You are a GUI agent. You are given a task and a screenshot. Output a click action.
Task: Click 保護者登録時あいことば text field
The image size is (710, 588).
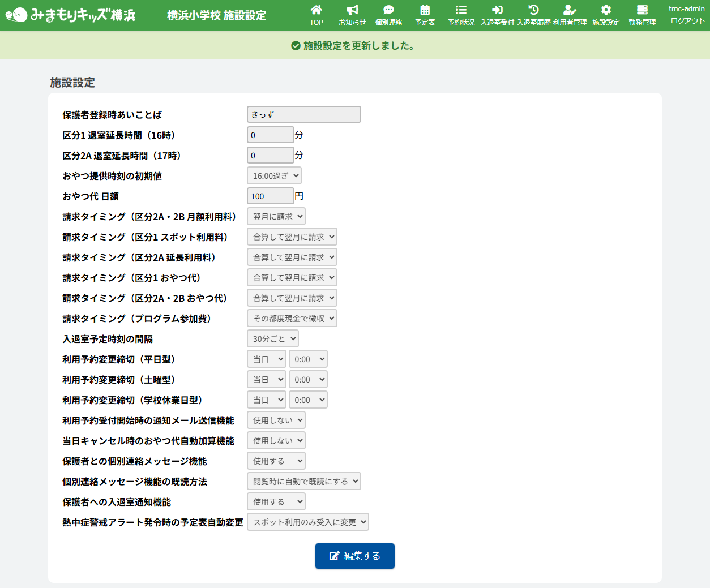tap(304, 115)
